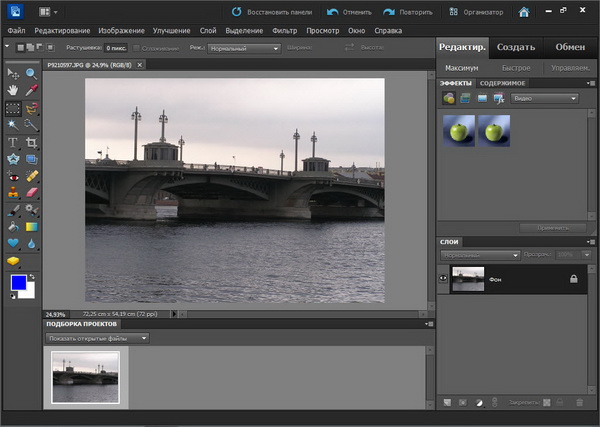Expand the effects category dropdown (Видео)
The height and width of the screenshot is (427, 600).
click(545, 98)
